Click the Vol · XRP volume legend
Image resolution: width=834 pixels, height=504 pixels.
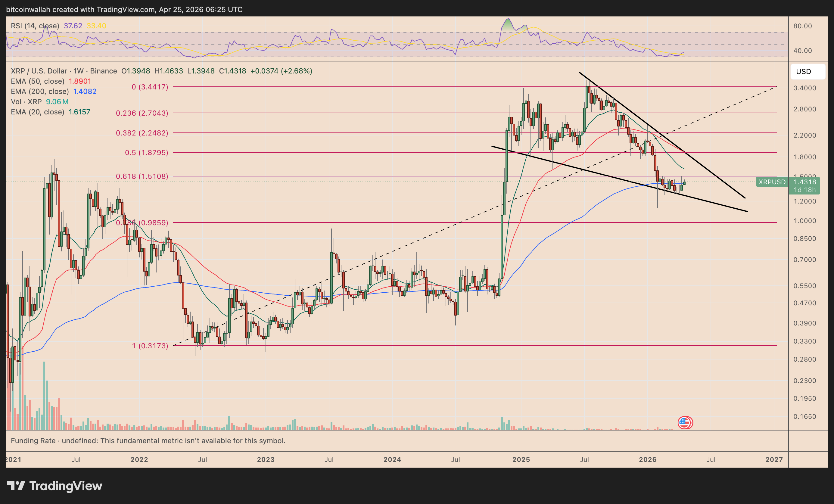click(26, 102)
